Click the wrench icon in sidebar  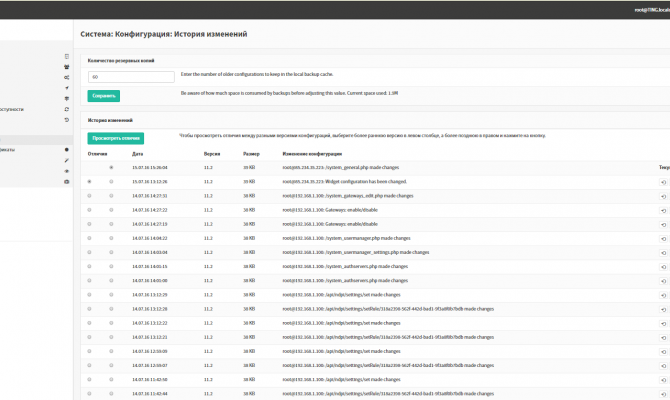point(66,160)
